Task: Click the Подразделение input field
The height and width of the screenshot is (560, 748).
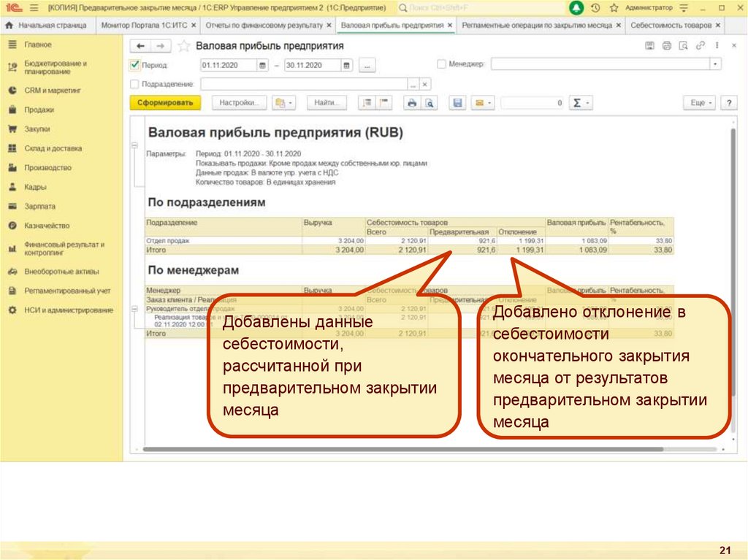Action: click(303, 84)
